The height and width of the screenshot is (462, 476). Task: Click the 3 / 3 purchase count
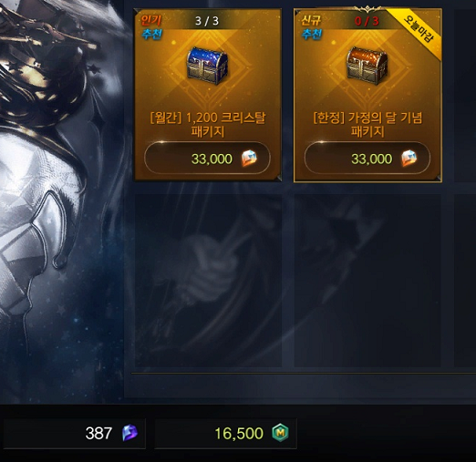tap(207, 21)
